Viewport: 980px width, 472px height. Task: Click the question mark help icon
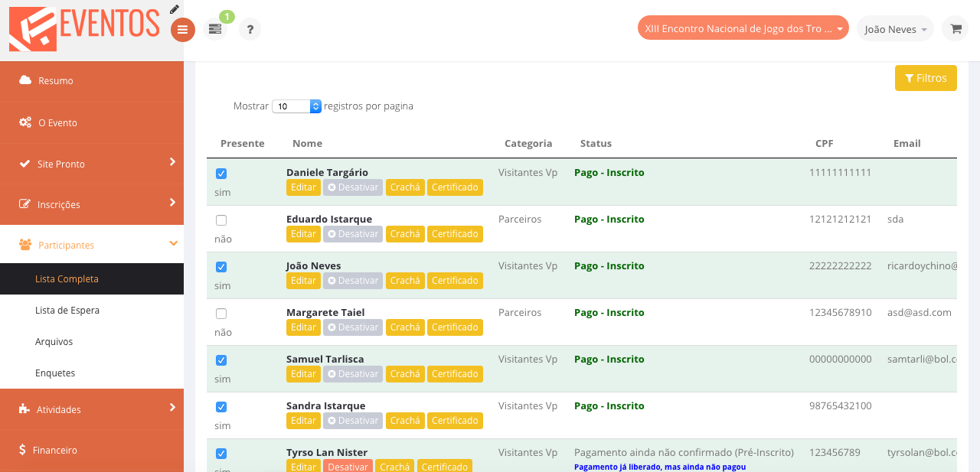[250, 30]
